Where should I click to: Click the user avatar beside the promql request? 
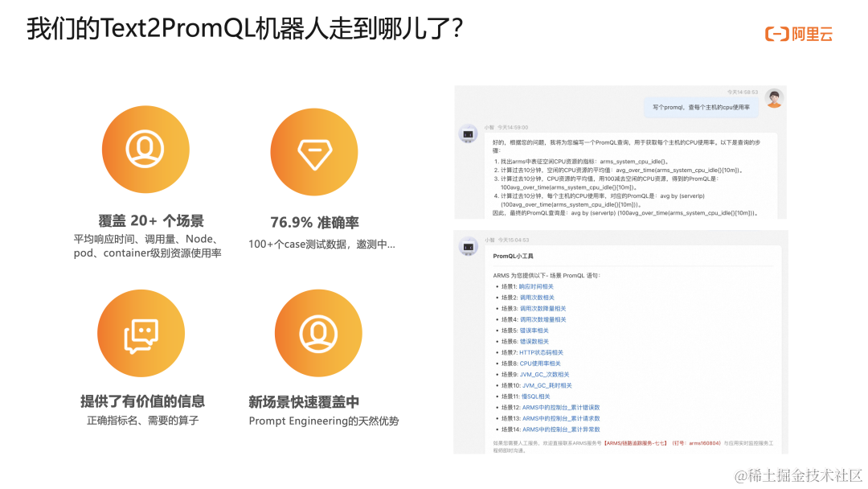774,99
